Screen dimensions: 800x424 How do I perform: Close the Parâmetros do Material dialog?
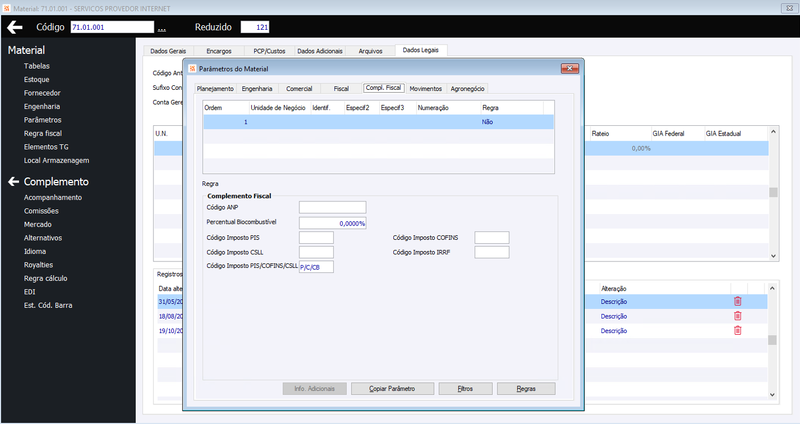[569, 68]
